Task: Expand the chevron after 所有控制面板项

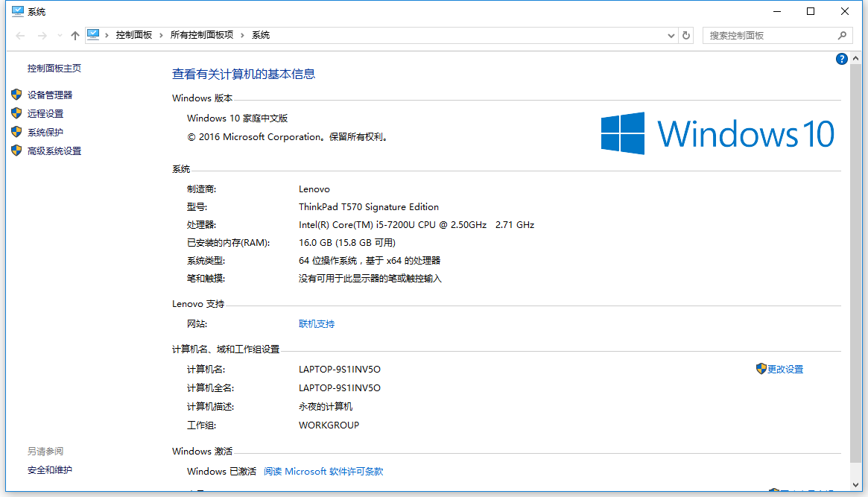Action: [243, 34]
